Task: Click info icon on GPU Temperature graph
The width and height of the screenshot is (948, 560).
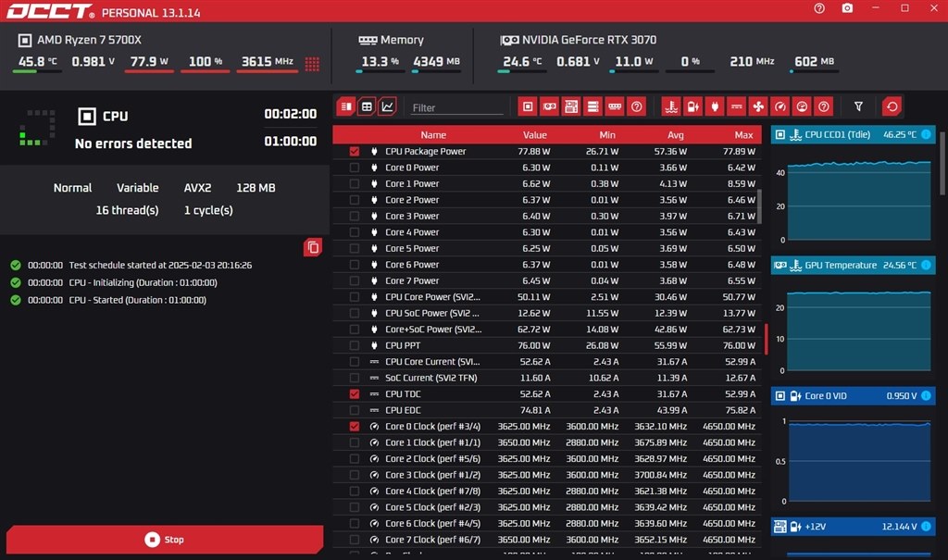Action: tap(926, 265)
